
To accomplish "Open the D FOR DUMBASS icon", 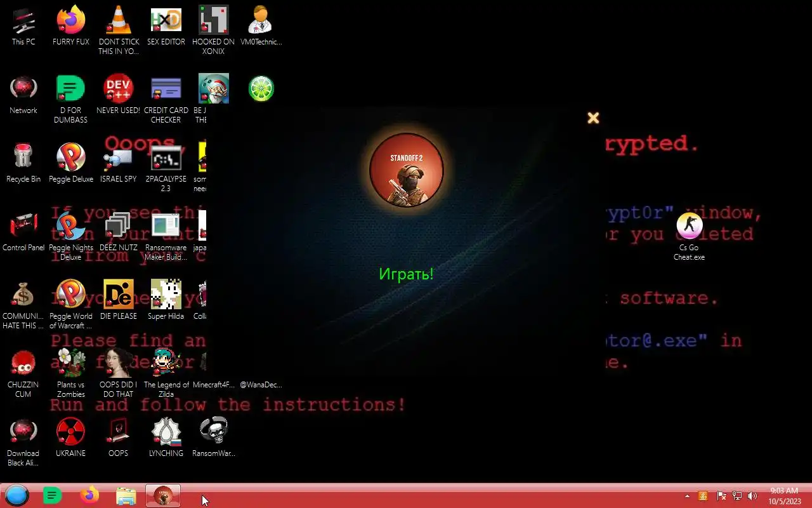I will coord(71,98).
